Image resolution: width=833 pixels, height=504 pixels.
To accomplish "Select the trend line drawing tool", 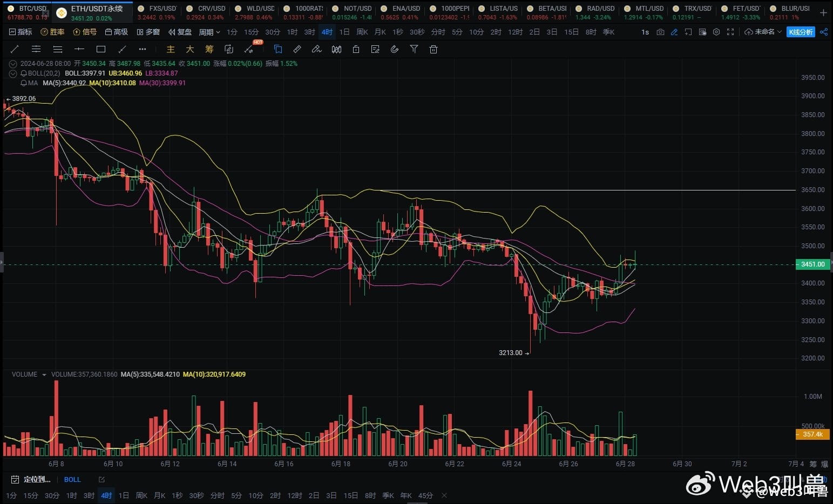I will pyautogui.click(x=15, y=49).
